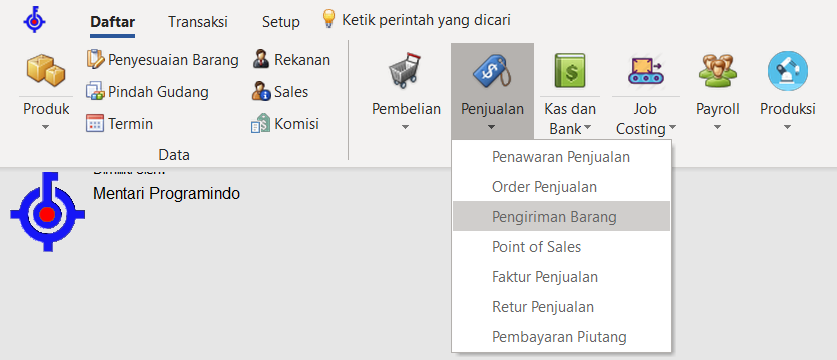Switch to the Setup ribbon tab

tap(281, 22)
